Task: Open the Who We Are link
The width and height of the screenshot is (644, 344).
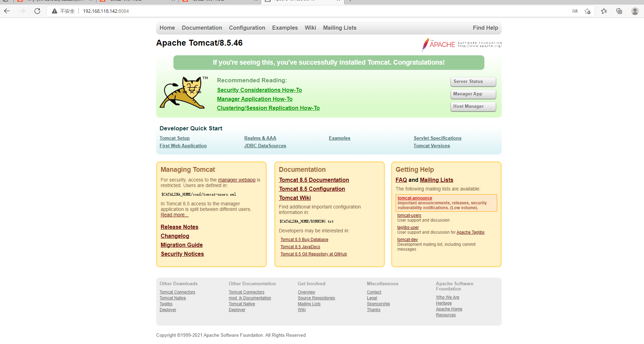Action: (447, 297)
